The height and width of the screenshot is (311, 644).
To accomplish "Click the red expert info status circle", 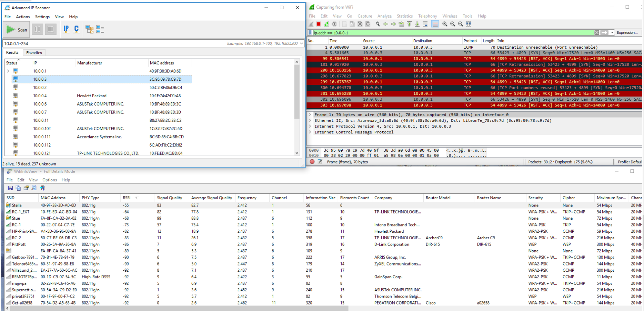I will (x=312, y=162).
